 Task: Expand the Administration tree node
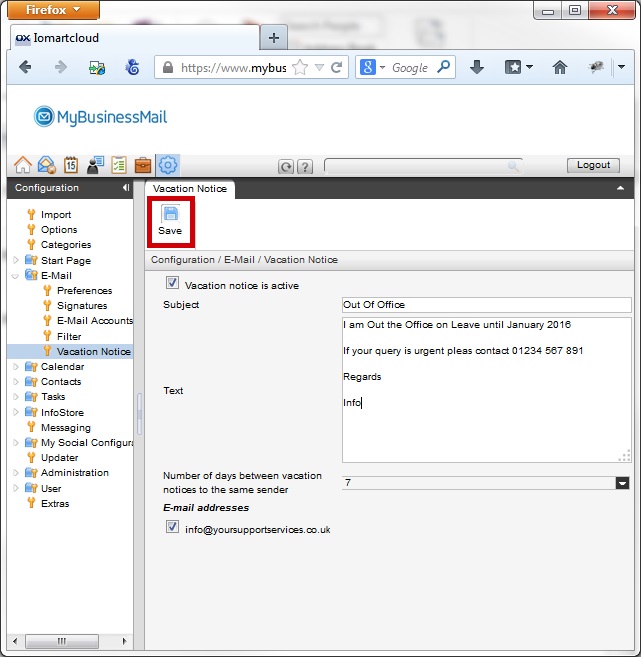15,473
